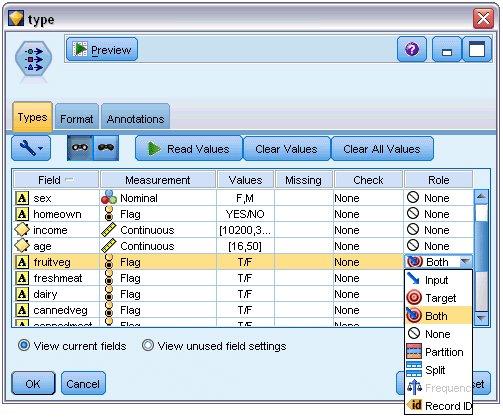Viewport: 503px width, 418px height.
Task: Click the Cancel button
Action: pyautogui.click(x=83, y=383)
